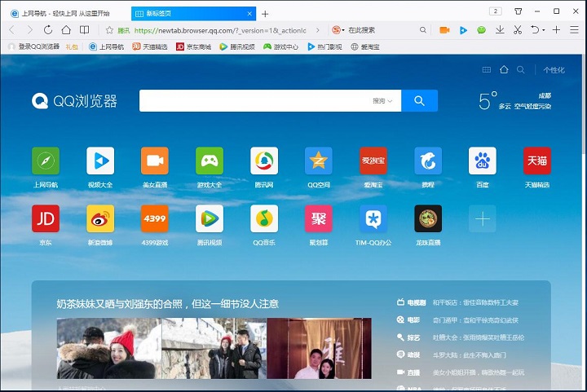Open the red-hat couple news photo
Image resolution: width=587 pixels, height=392 pixels.
point(109,348)
